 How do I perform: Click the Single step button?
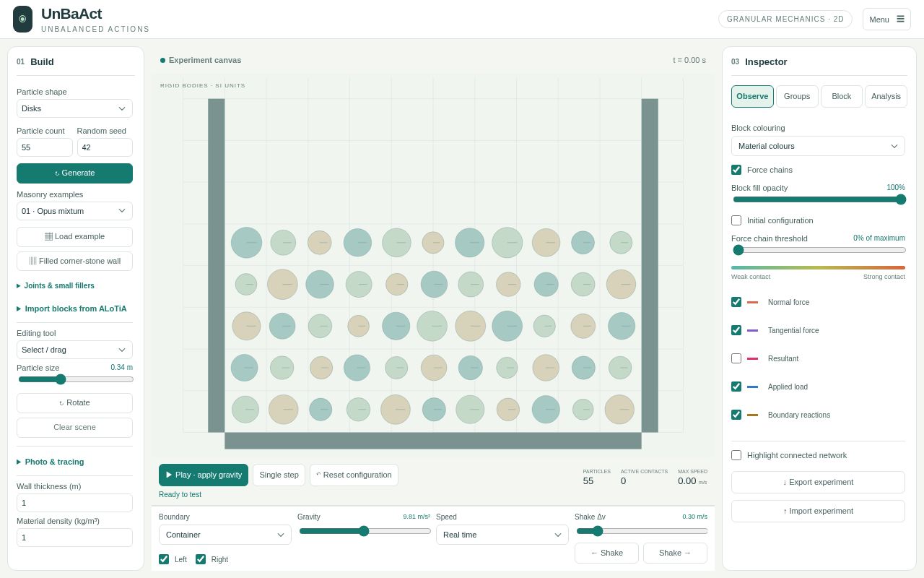pos(279,475)
